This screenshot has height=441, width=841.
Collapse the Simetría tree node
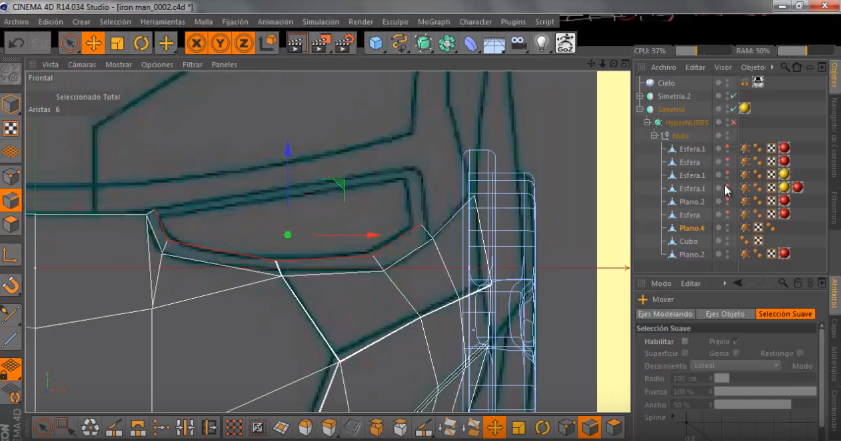(640, 109)
